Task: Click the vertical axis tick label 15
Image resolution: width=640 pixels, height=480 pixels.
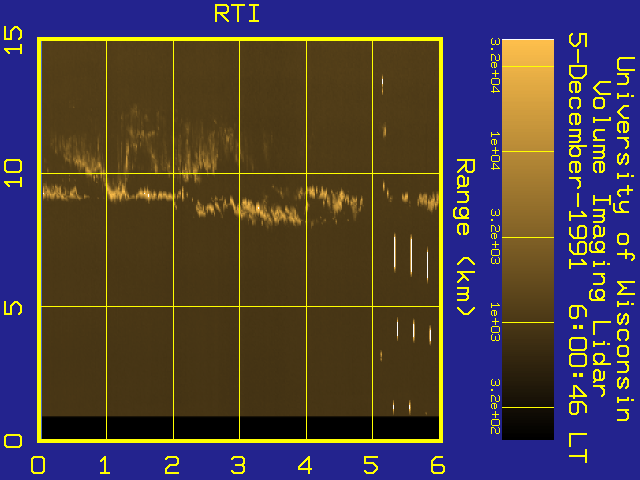Action: click(13, 40)
